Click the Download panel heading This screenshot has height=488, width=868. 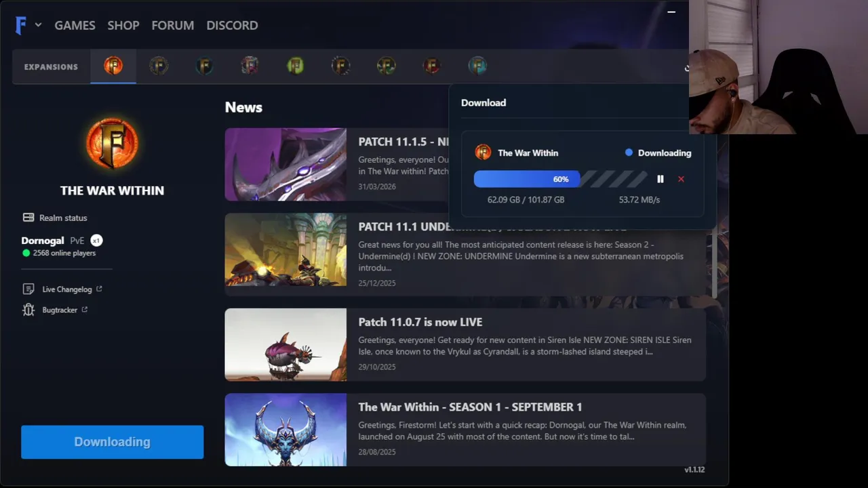[x=484, y=102]
